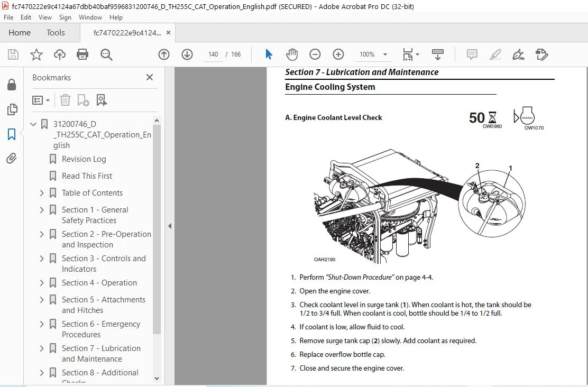The width and height of the screenshot is (588, 387).
Task: Click the "Shut-Down Procedure" reference text
Action: click(x=360, y=278)
